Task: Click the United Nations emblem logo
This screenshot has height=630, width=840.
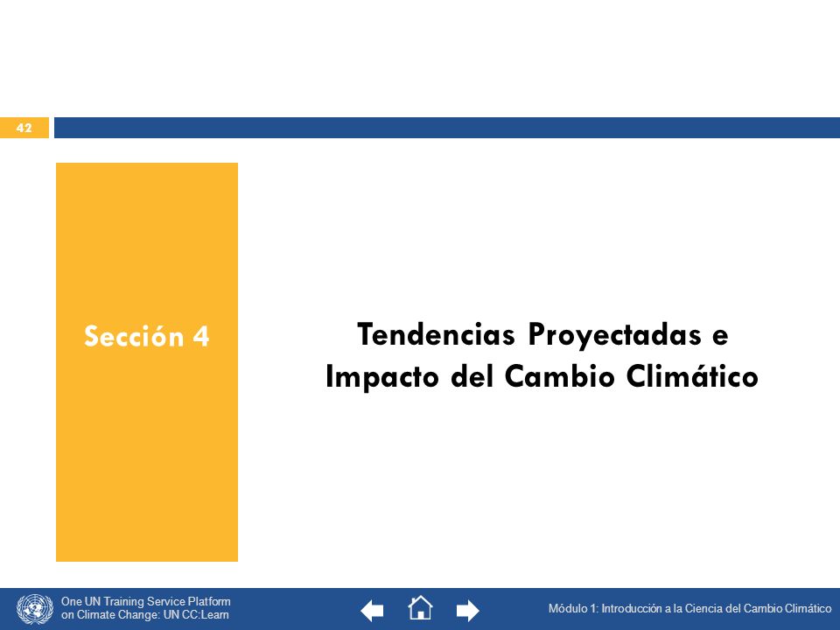Action: coord(35,609)
